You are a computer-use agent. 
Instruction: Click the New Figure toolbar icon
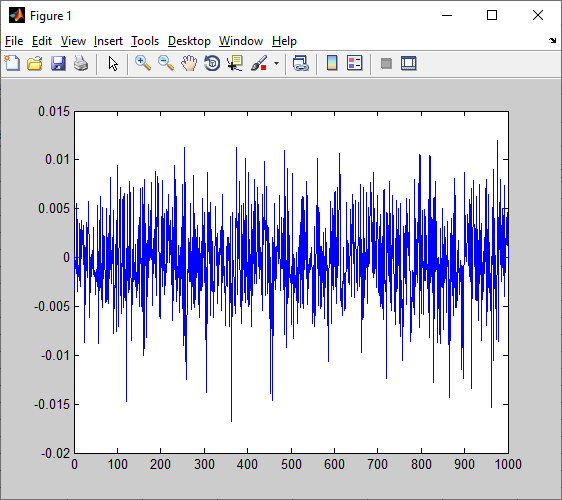click(x=12, y=63)
